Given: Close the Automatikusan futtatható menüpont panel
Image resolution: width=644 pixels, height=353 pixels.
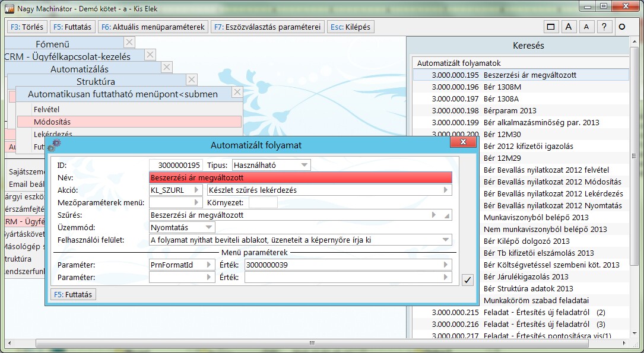Looking at the screenshot, I should point(237,93).
